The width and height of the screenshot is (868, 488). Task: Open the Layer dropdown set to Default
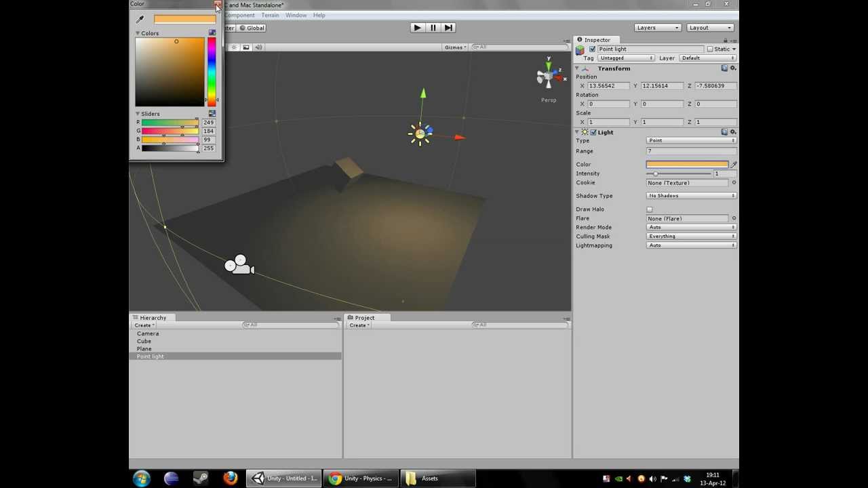708,58
